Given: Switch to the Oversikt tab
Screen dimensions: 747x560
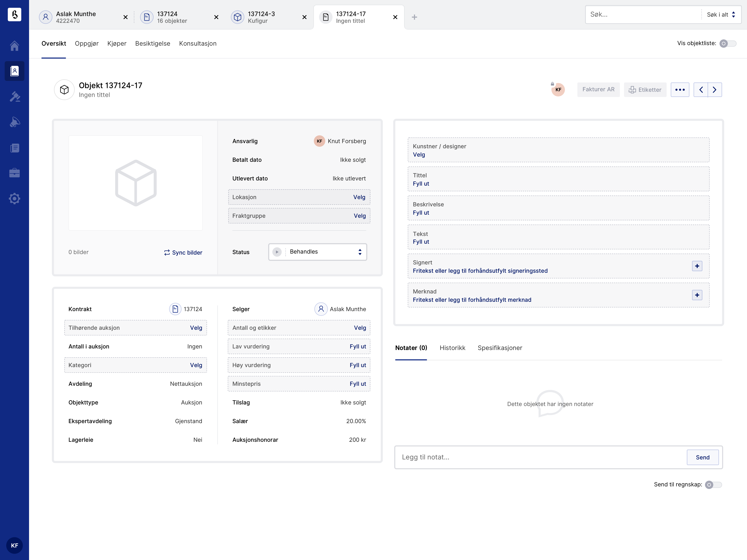Looking at the screenshot, I should (54, 44).
